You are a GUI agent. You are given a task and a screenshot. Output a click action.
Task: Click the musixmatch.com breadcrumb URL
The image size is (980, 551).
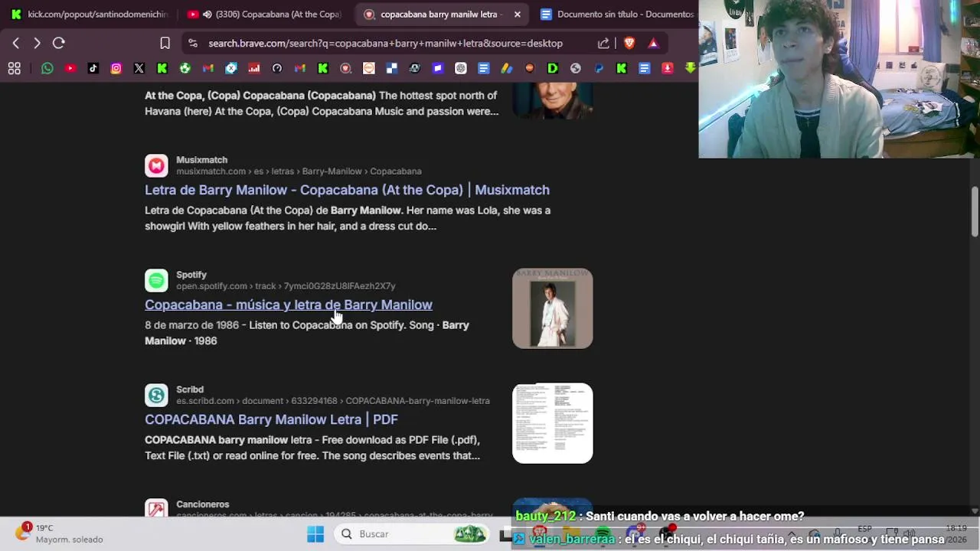click(299, 171)
